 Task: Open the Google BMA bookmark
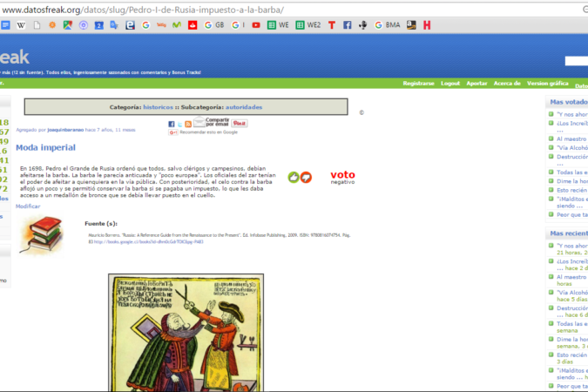(388, 25)
